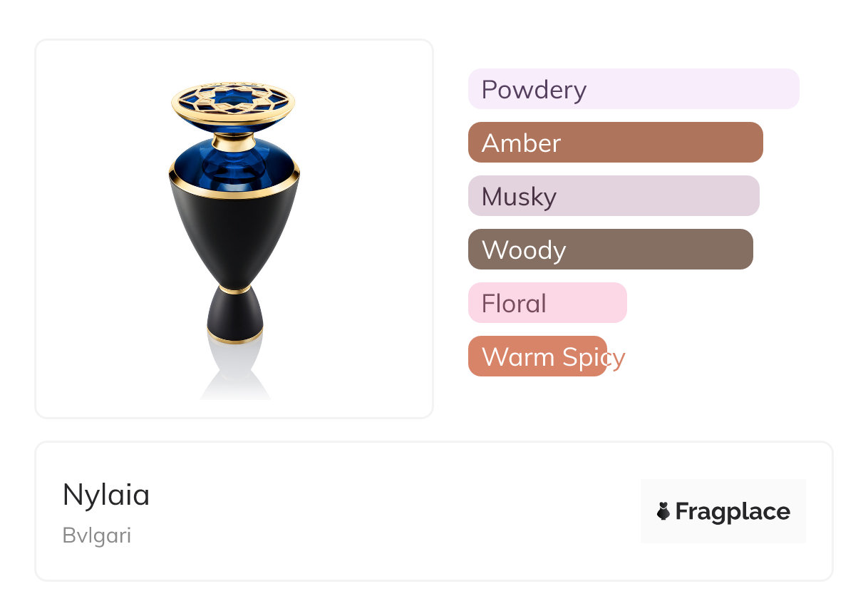Open the Bvlgari brand link

tap(97, 535)
